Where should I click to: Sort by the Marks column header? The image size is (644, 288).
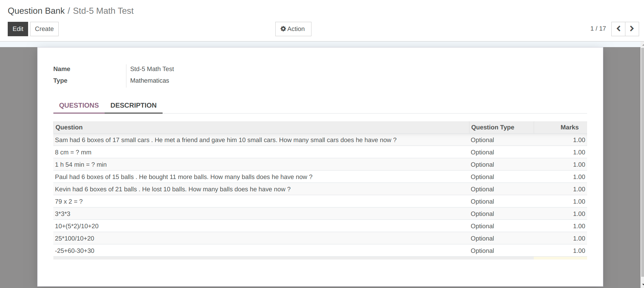[569, 127]
